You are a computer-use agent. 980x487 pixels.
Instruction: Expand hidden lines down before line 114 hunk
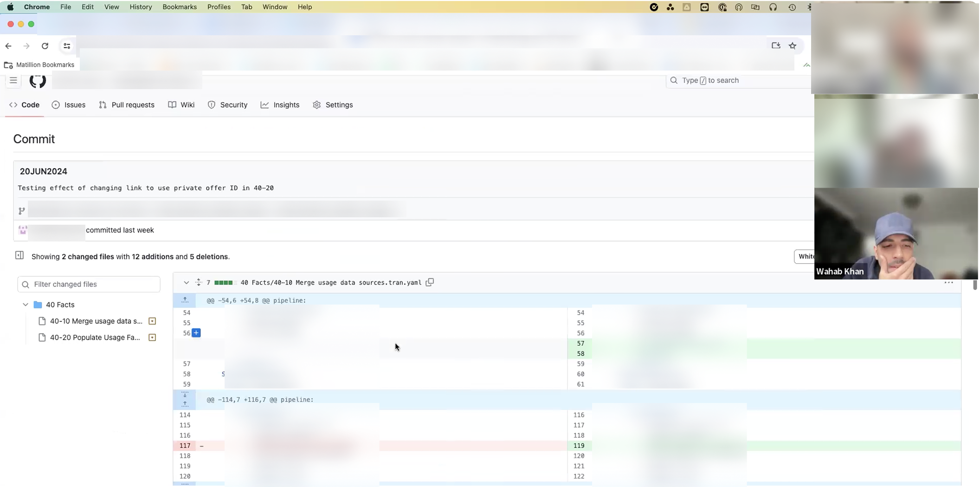click(185, 395)
